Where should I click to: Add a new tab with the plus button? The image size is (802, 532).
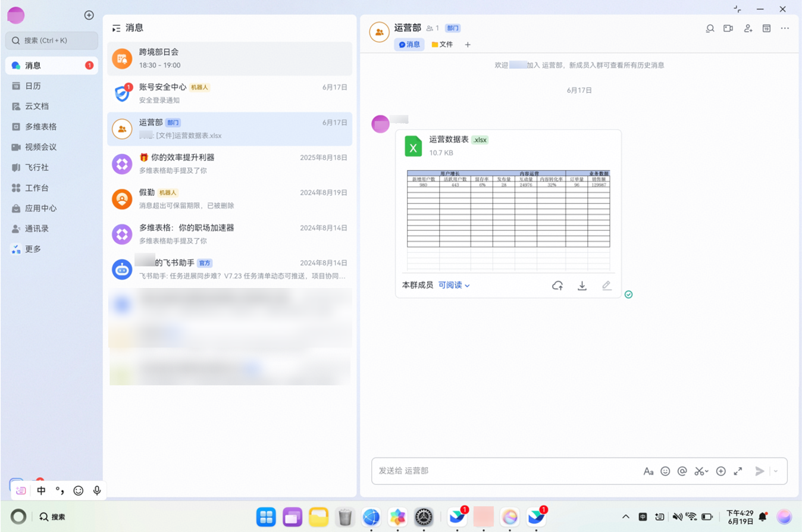468,45
